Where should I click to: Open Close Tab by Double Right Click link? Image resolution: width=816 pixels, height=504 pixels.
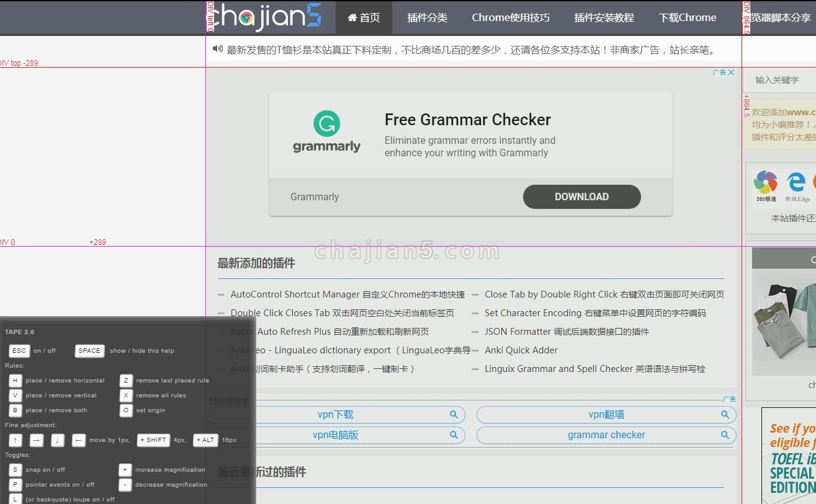(604, 294)
